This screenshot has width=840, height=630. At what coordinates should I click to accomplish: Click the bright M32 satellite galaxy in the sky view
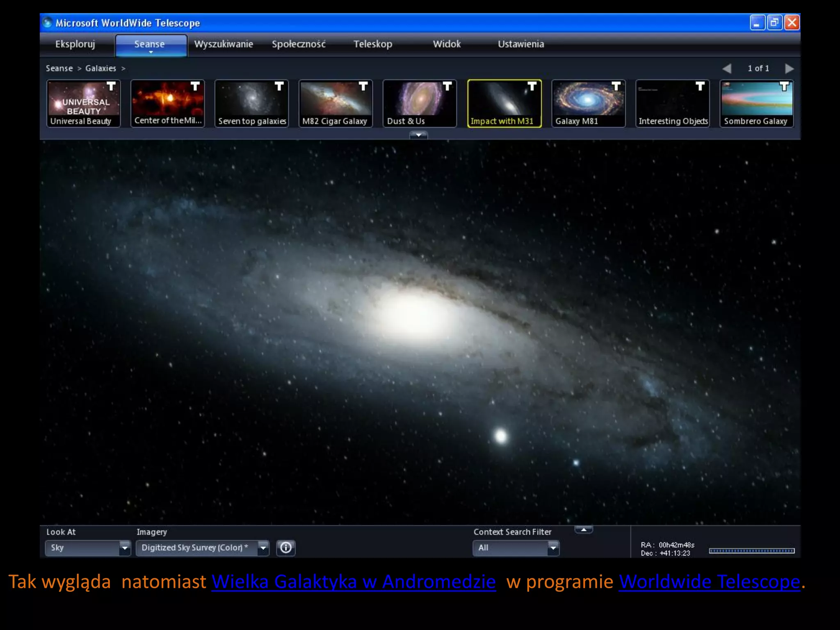point(501,436)
